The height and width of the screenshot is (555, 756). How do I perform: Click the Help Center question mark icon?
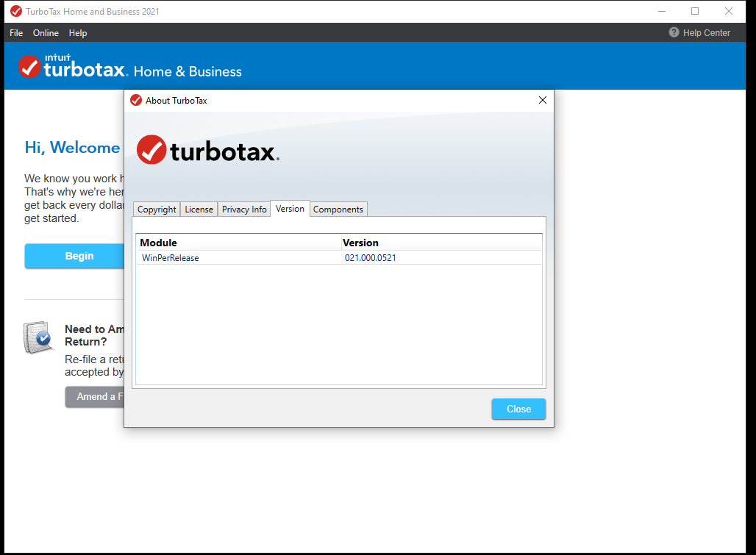[674, 32]
